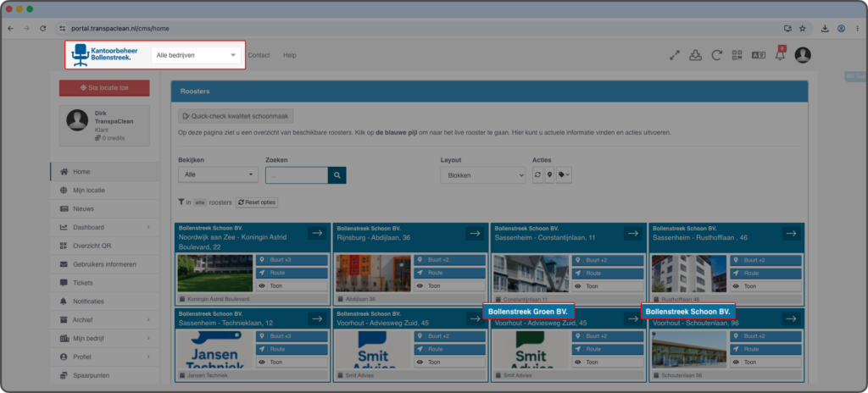Reload the page with the browser reload icon
Screen dimensions: 868x393
pyautogui.click(x=42, y=28)
